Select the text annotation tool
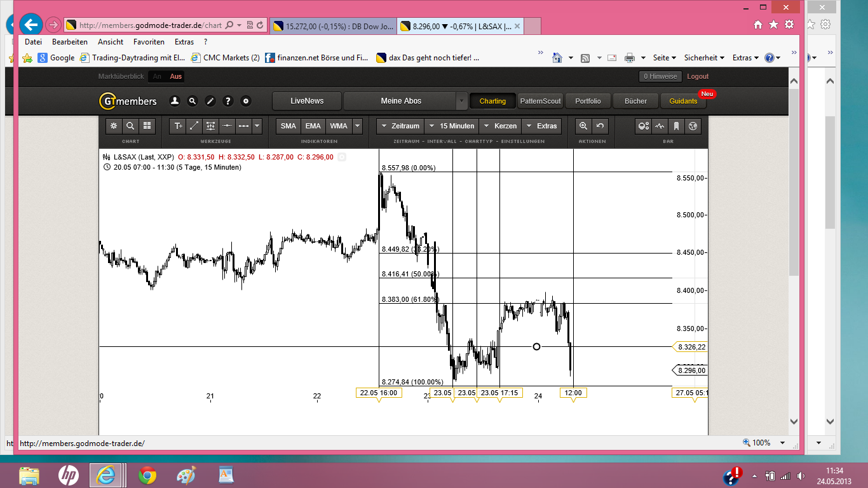The width and height of the screenshot is (868, 488). [179, 126]
